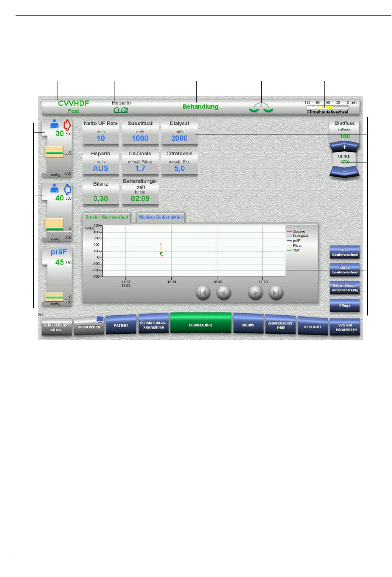Click the Behandlung status text in header
The image size is (392, 577).
coord(201,106)
